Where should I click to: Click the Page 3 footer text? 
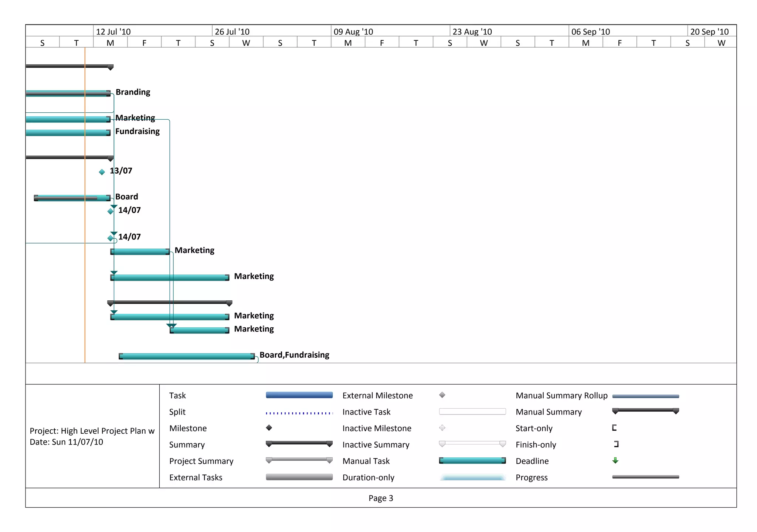coord(381,498)
